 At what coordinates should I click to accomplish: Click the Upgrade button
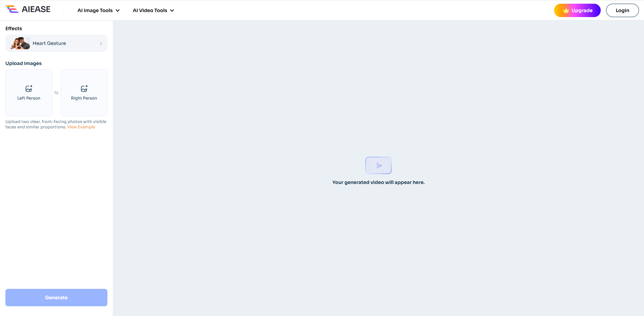click(577, 10)
